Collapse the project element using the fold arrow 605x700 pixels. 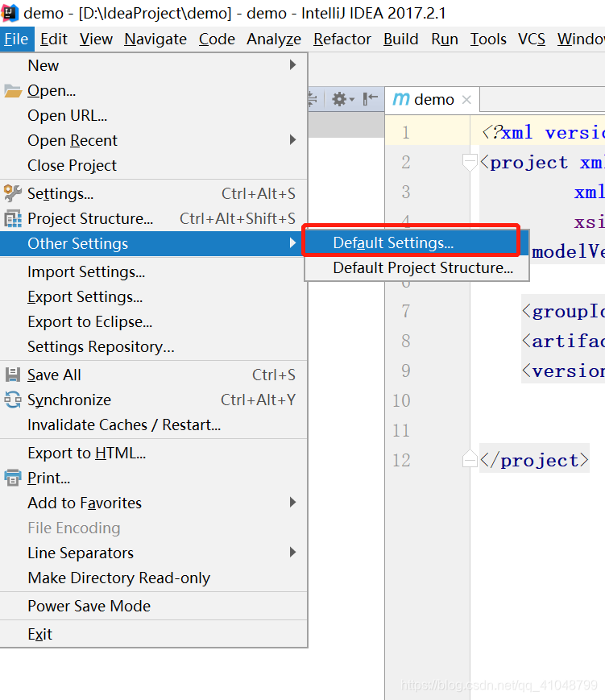point(470,162)
